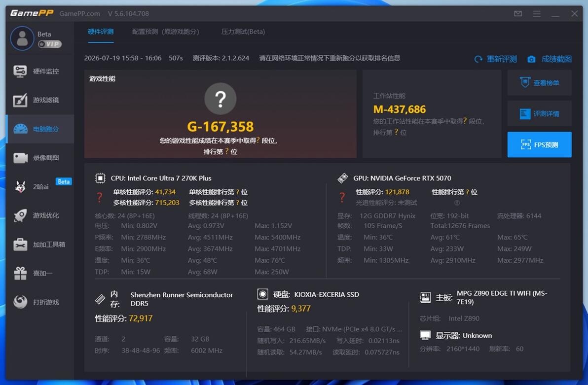This screenshot has height=385, width=588.
Task: Click the GPU: NVIDIA GeForce RTX 5070 label
Action: point(402,178)
